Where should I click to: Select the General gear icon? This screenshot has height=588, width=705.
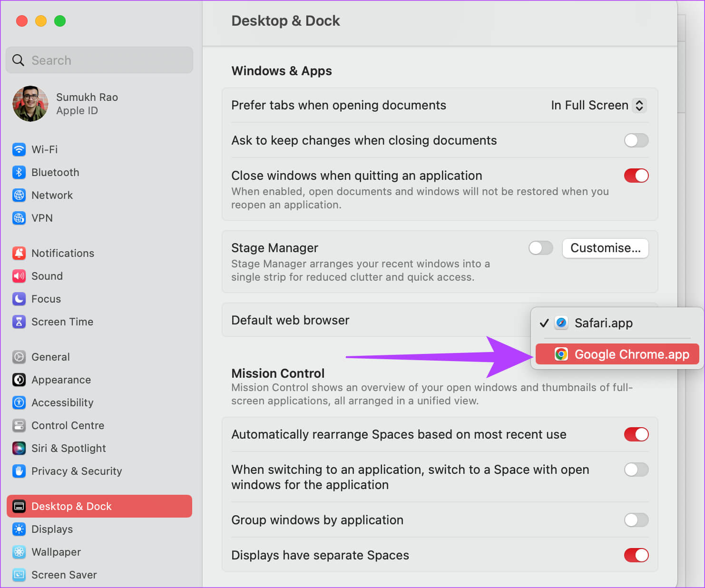19,357
